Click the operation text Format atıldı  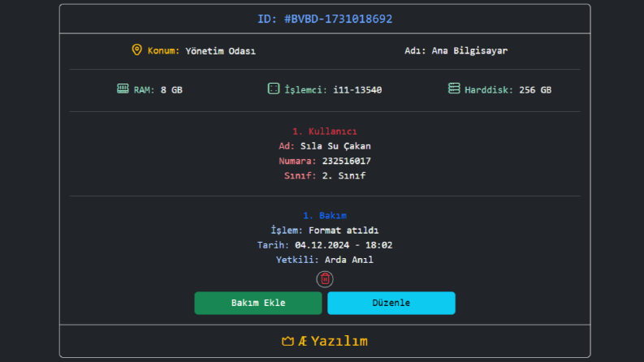[x=344, y=231]
